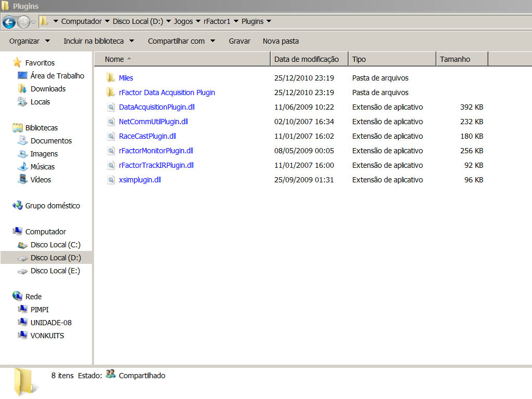
Task: Click RaceCastPlugin.dll file icon
Action: pos(111,137)
